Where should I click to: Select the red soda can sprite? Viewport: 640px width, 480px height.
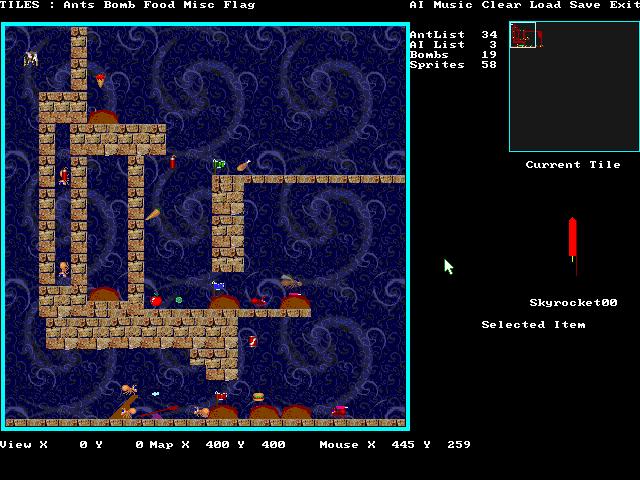coord(253,341)
